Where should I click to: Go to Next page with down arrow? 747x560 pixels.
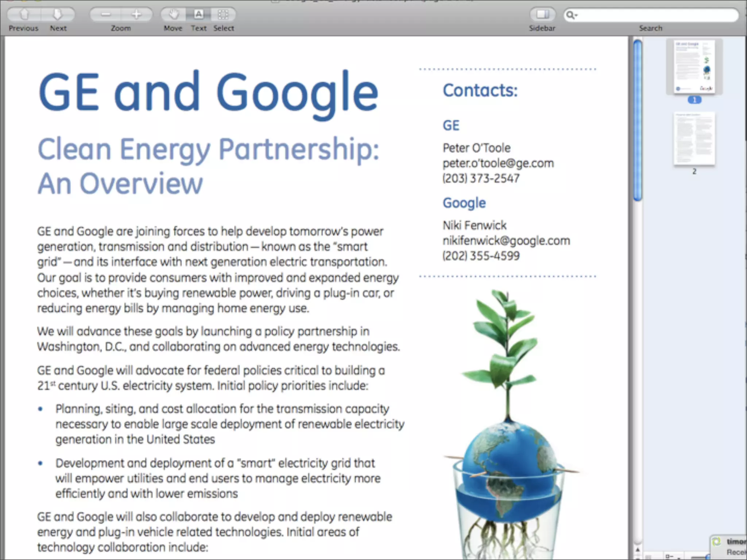pyautogui.click(x=58, y=15)
